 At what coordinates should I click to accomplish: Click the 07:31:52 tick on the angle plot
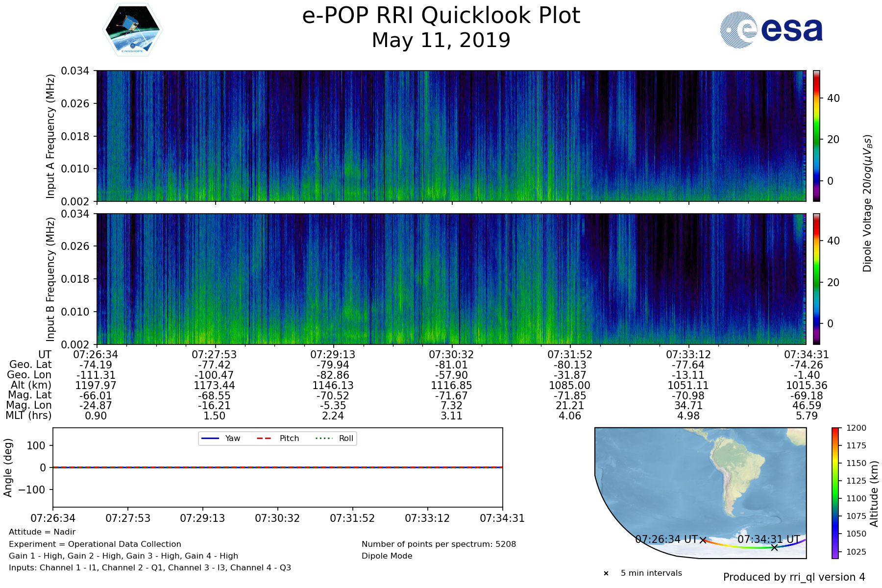[352, 518]
